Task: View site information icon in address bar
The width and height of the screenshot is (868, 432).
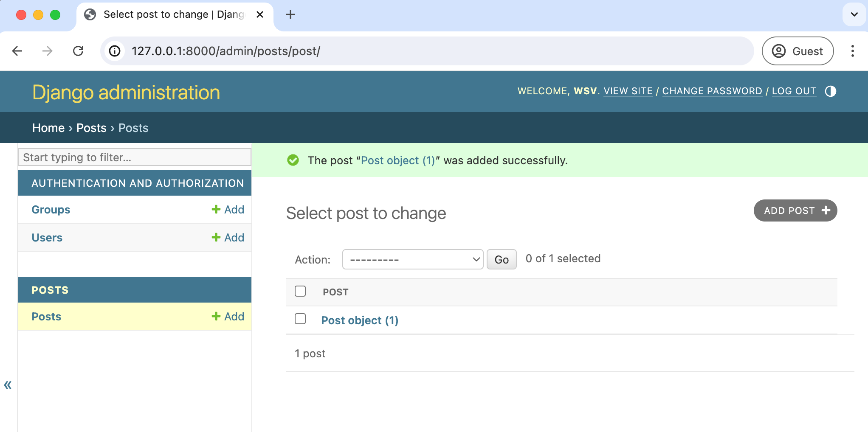Action: coord(115,51)
